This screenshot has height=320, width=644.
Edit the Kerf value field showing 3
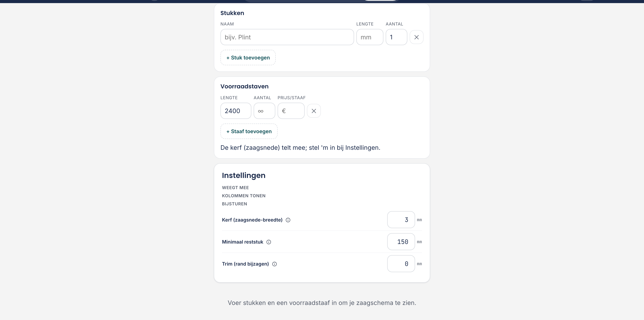401,220
